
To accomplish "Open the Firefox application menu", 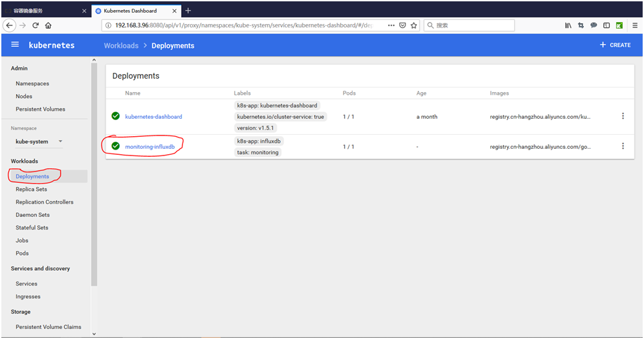I will click(635, 25).
